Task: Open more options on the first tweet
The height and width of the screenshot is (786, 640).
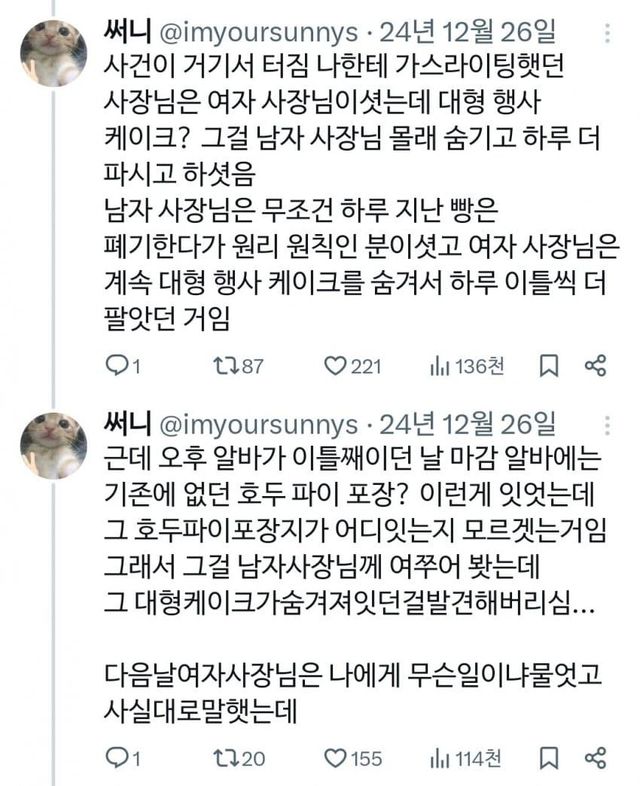Action: [x=607, y=33]
